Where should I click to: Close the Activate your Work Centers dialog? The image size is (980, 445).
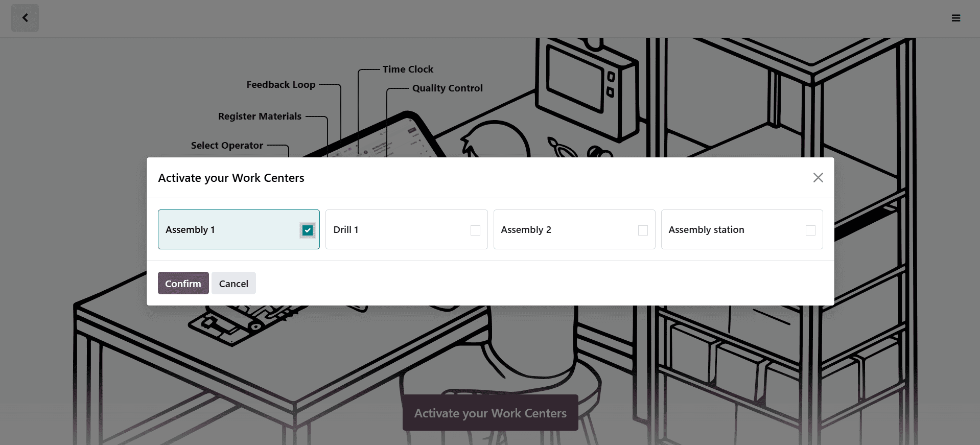click(818, 177)
